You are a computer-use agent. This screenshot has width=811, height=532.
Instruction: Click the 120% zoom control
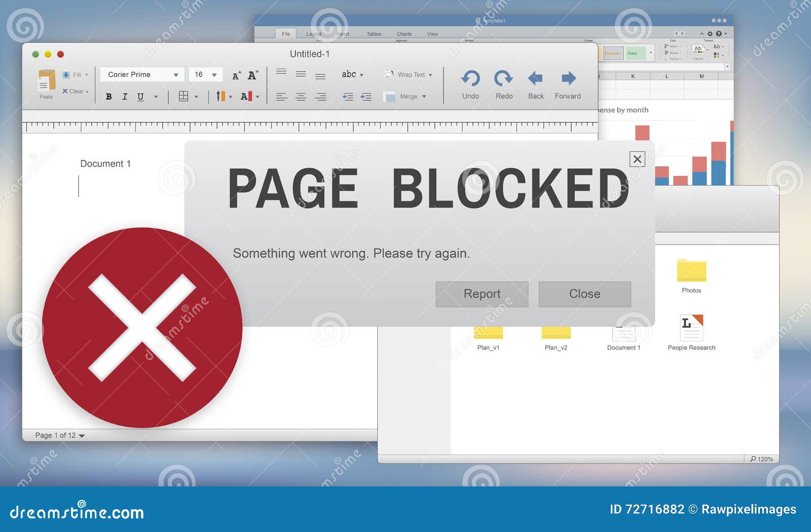click(762, 459)
